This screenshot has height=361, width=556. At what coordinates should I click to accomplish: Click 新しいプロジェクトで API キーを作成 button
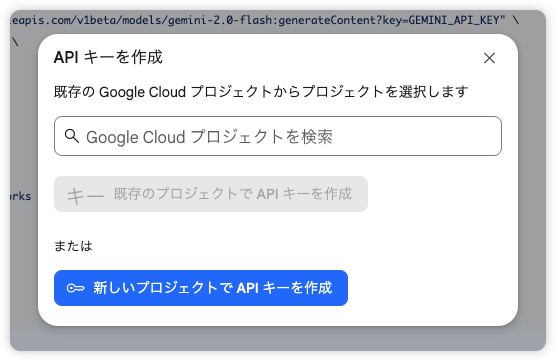click(201, 288)
